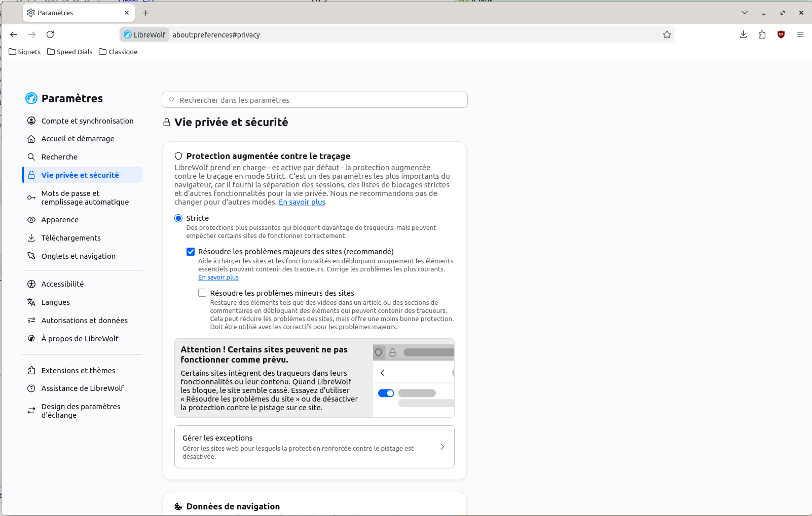This screenshot has width=812, height=516.
Task: Open Mots de passe et remplissage automatique
Action: pos(82,197)
